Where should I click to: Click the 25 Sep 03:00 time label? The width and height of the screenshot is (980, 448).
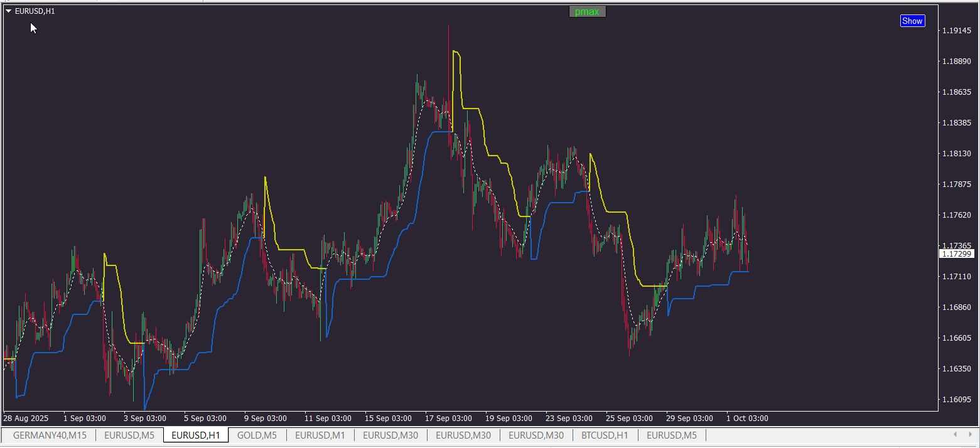click(630, 419)
